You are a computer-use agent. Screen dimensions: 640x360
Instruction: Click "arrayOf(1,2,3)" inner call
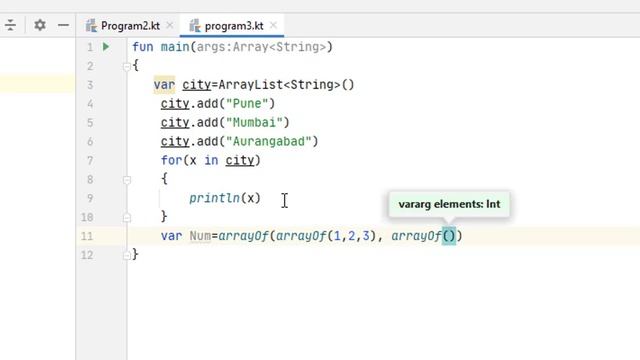326,236
